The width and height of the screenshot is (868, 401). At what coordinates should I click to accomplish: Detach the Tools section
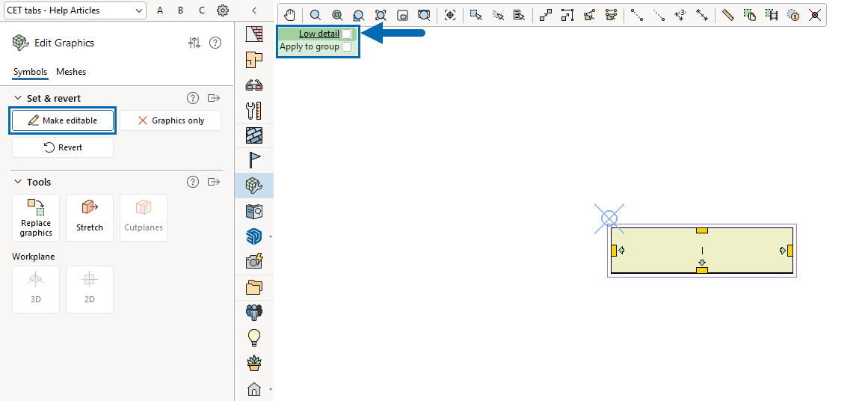pyautogui.click(x=214, y=182)
